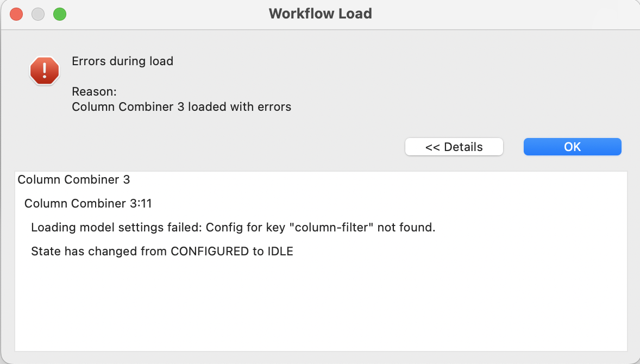Collapse the error info using << Details
Image resolution: width=640 pixels, height=364 pixels.
(x=454, y=147)
